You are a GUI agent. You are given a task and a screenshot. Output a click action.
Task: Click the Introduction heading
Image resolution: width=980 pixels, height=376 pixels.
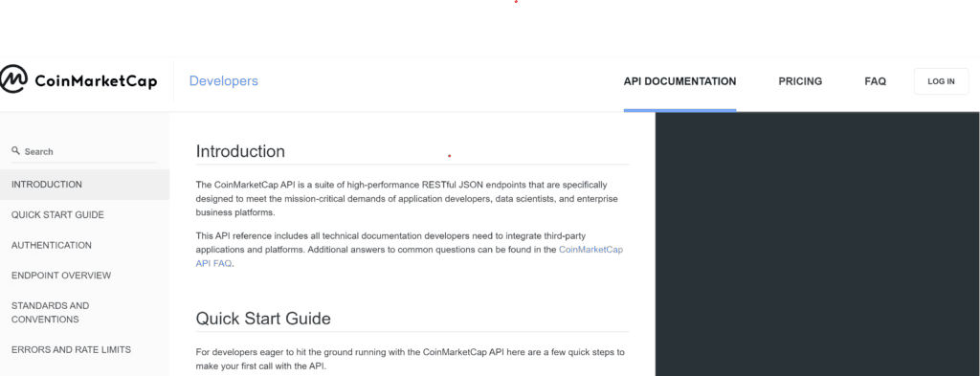click(240, 151)
